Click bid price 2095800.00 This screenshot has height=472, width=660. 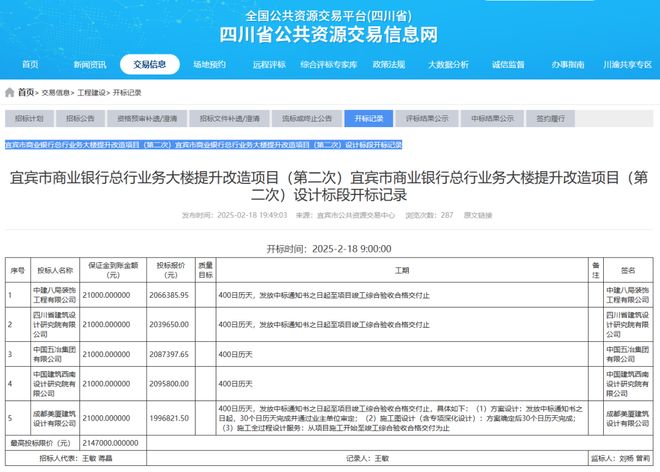click(x=169, y=384)
